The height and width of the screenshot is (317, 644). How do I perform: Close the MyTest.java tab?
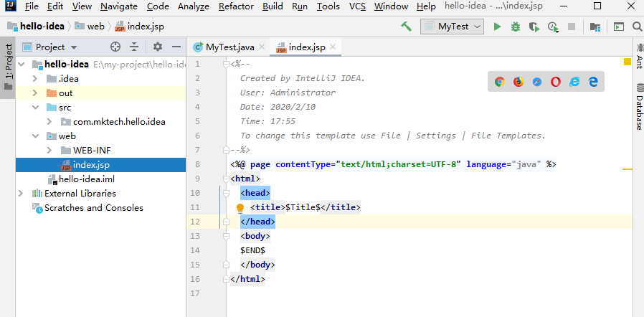click(x=262, y=47)
